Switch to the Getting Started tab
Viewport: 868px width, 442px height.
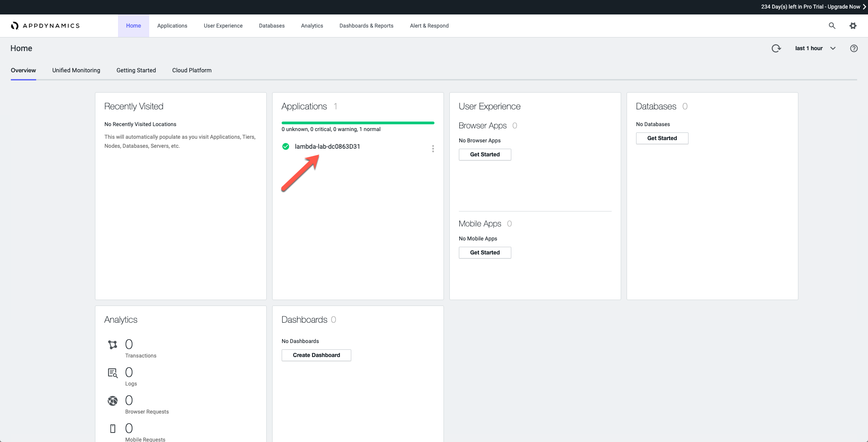136,71
